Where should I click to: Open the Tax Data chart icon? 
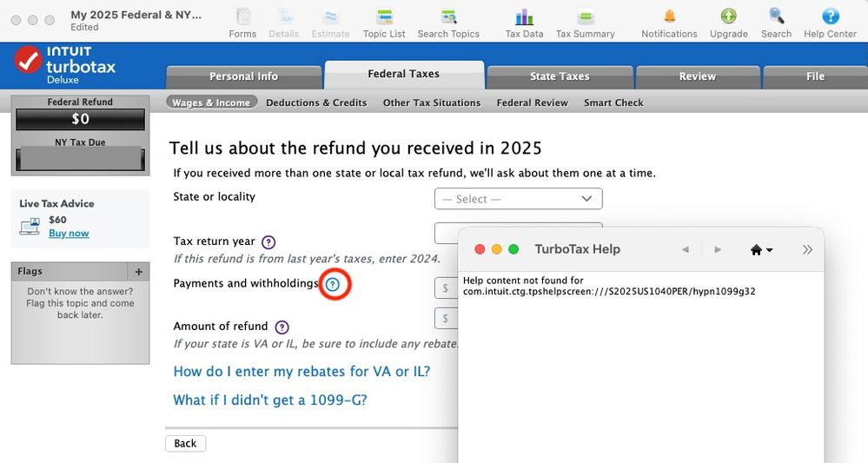tap(524, 17)
